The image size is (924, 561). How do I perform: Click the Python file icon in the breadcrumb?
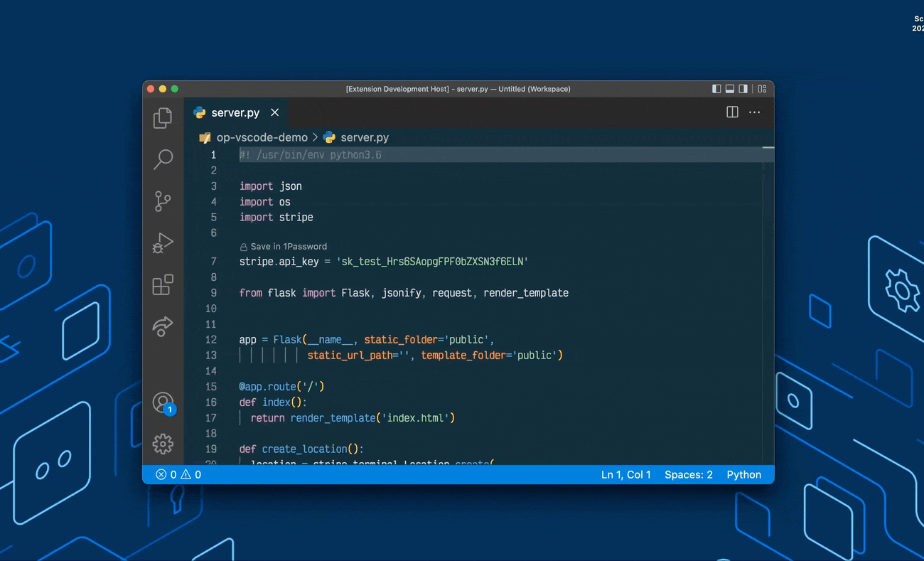(x=329, y=137)
